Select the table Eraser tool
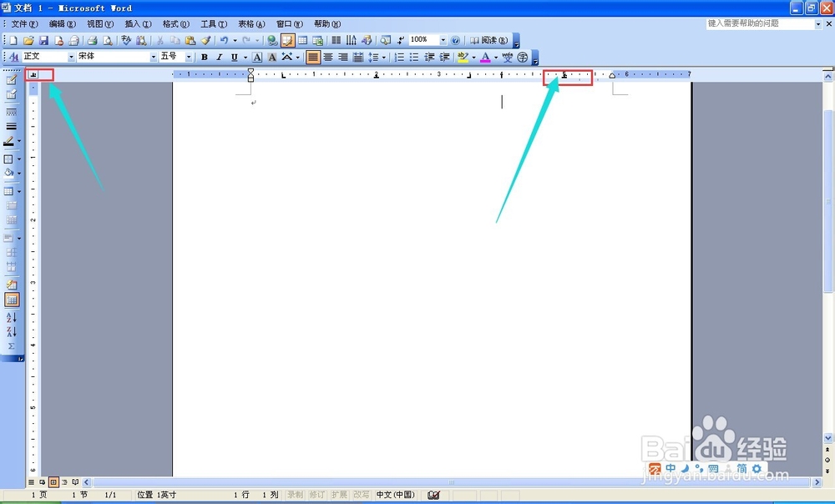This screenshot has height=504, width=835. [x=11, y=95]
